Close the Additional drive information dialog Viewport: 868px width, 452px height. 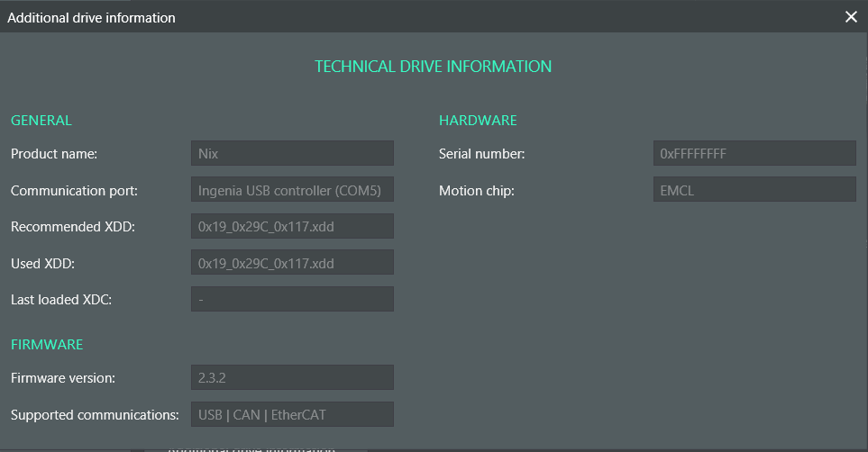pos(851,17)
